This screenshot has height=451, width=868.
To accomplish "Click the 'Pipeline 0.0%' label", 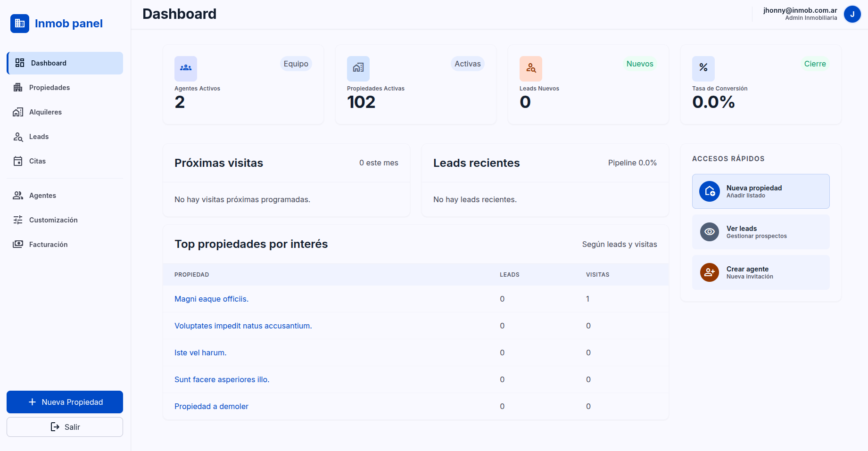I will 632,163.
